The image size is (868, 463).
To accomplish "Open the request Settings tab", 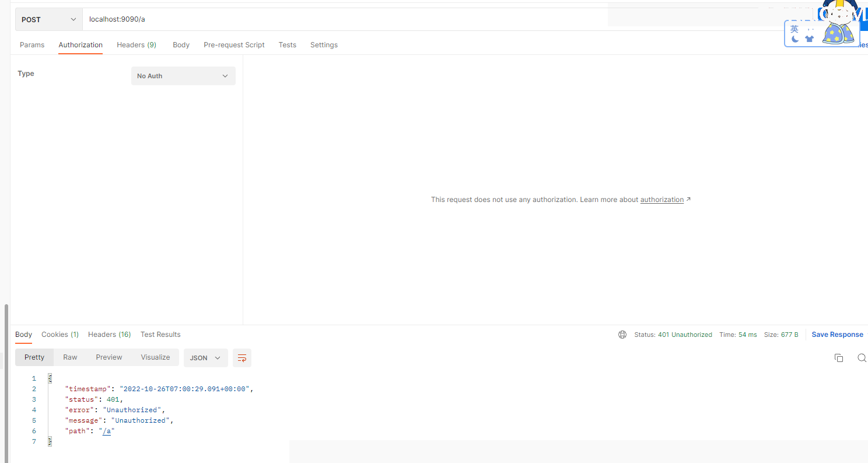I will click(324, 45).
